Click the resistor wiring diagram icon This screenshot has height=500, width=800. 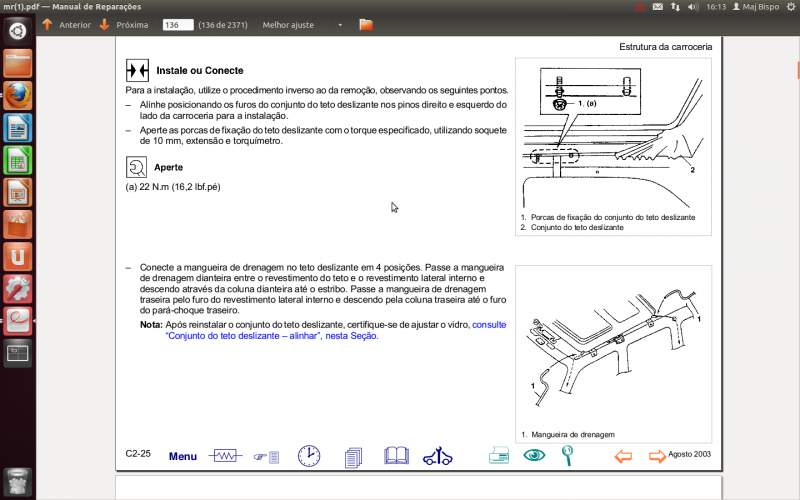[x=225, y=456]
